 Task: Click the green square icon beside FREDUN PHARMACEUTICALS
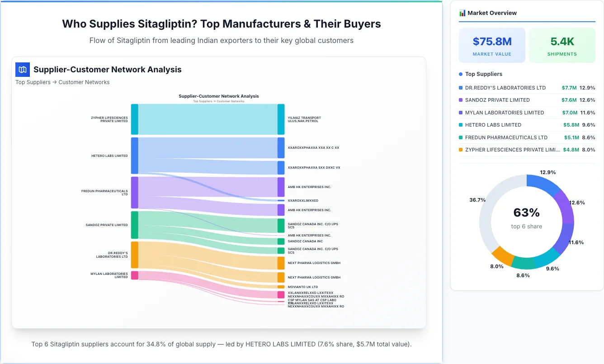(460, 137)
